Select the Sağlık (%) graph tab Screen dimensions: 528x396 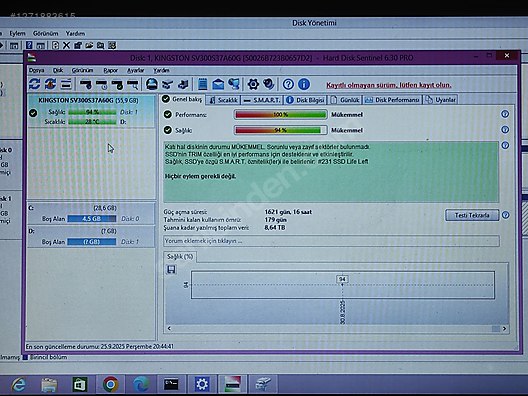(180, 257)
